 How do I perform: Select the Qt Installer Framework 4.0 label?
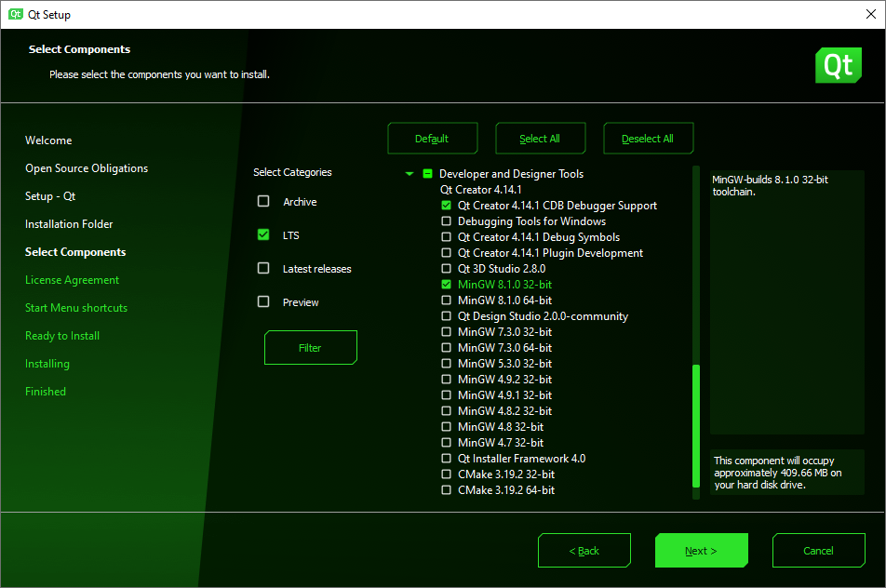(x=521, y=458)
